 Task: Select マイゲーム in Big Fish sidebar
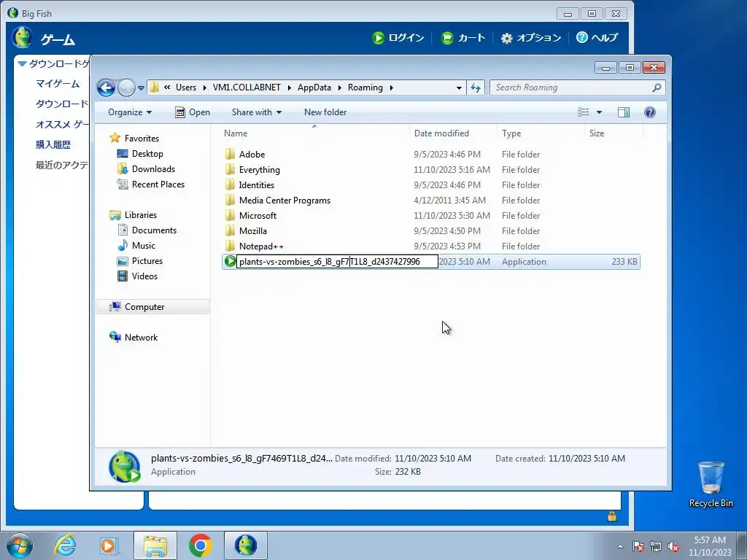click(x=58, y=84)
